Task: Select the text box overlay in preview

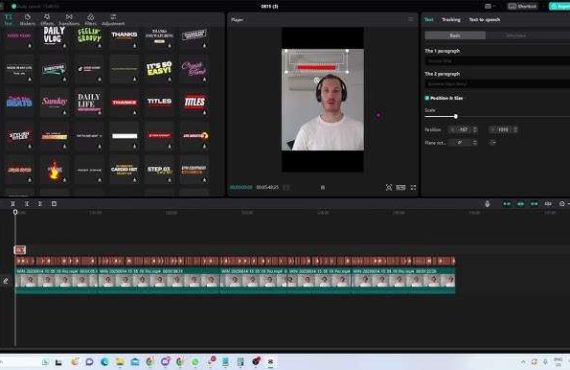Action: pyautogui.click(x=317, y=61)
